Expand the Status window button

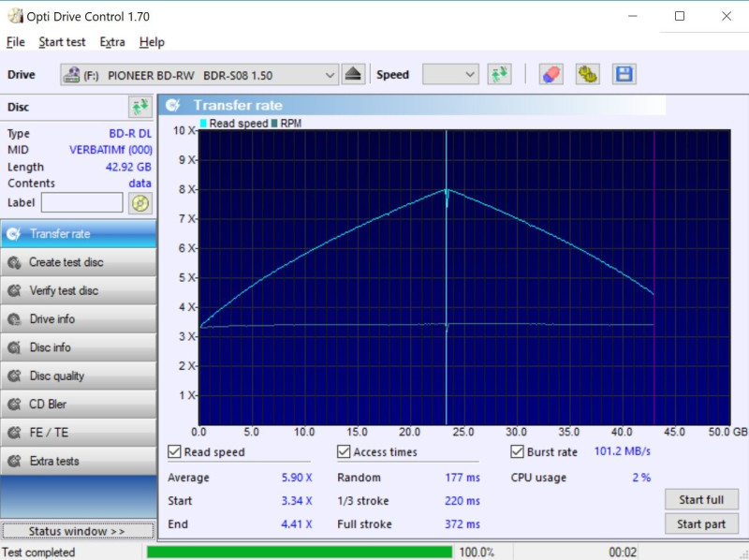(x=78, y=531)
